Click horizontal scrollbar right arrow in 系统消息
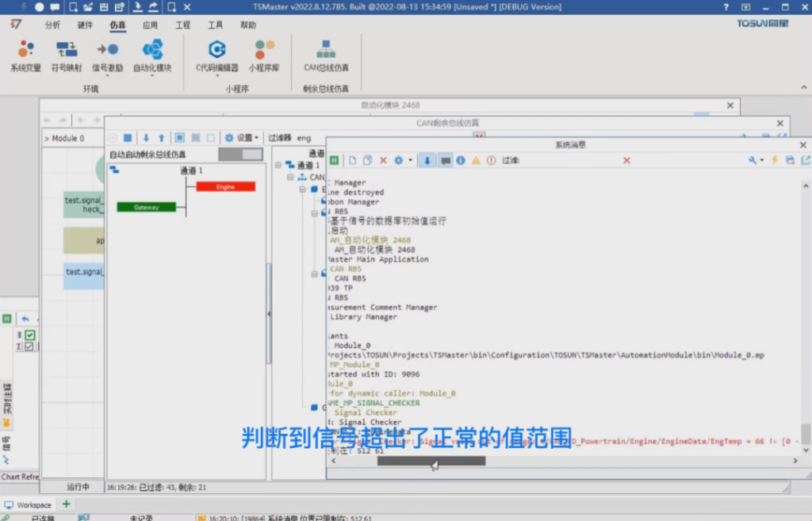 point(795,461)
